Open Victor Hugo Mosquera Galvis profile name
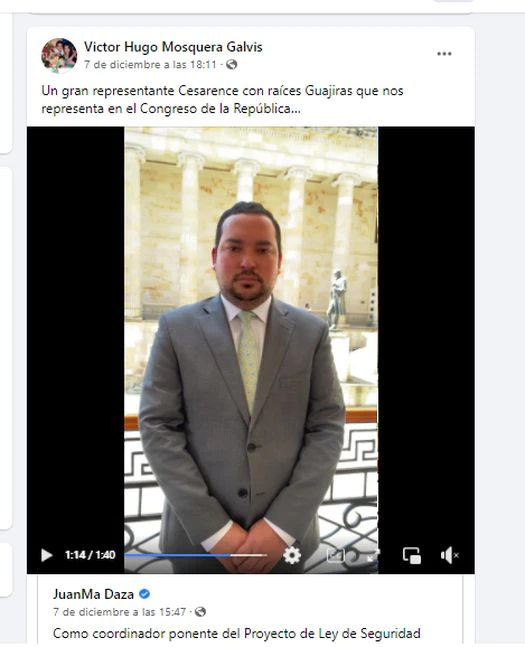Viewport: 525px width, 647px height. [173, 47]
